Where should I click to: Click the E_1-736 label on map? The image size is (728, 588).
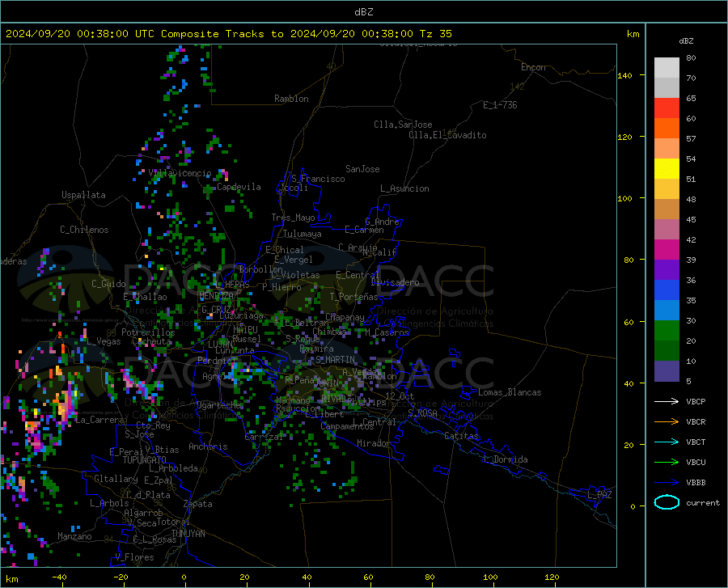coord(500,105)
